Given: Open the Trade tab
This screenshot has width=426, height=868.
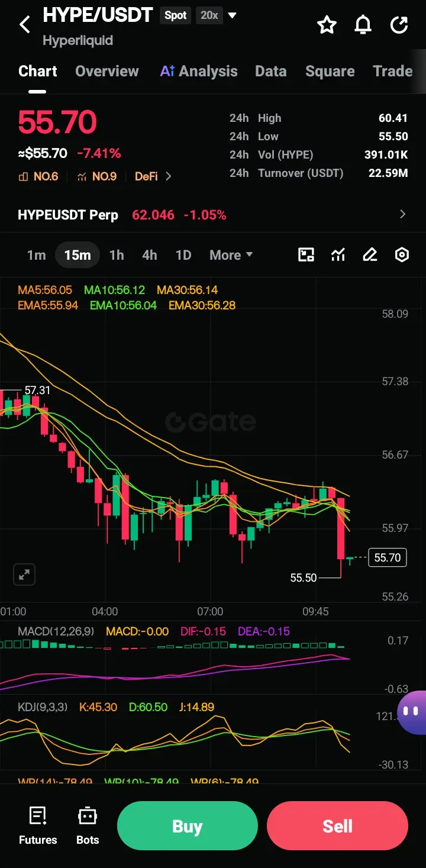Looking at the screenshot, I should tap(393, 72).
